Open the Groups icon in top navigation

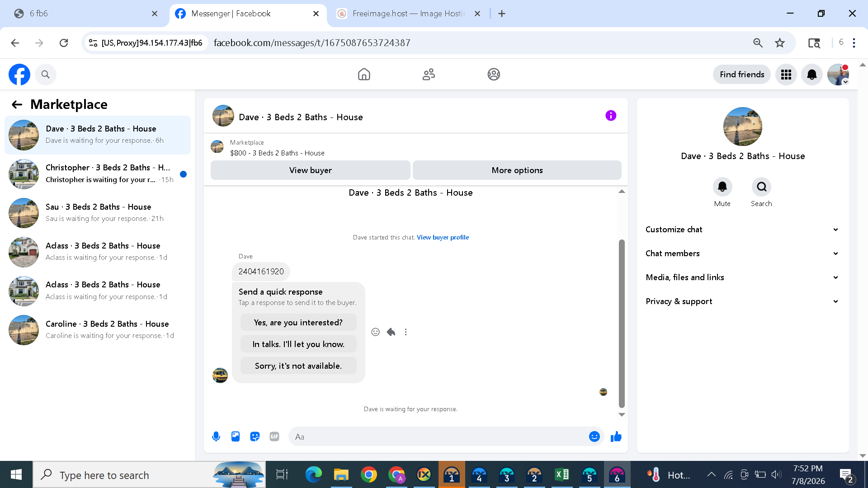coord(494,74)
